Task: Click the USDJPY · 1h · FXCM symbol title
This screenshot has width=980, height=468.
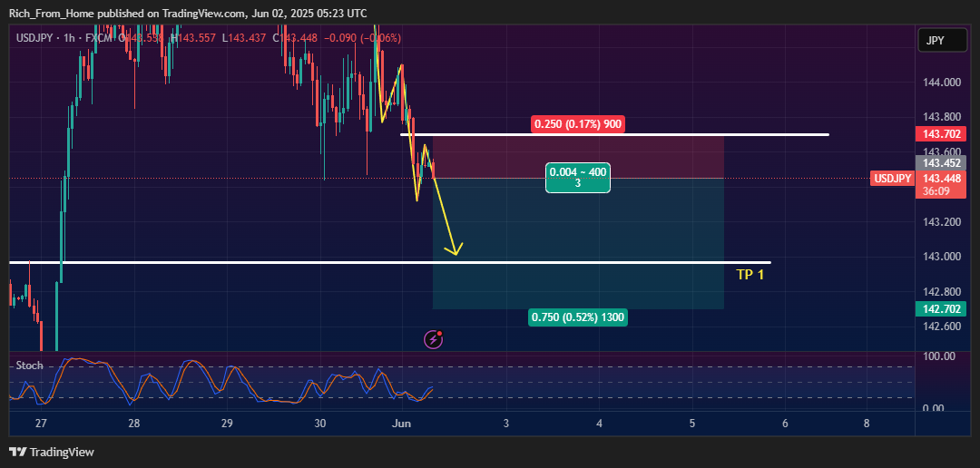Action: tap(65, 38)
